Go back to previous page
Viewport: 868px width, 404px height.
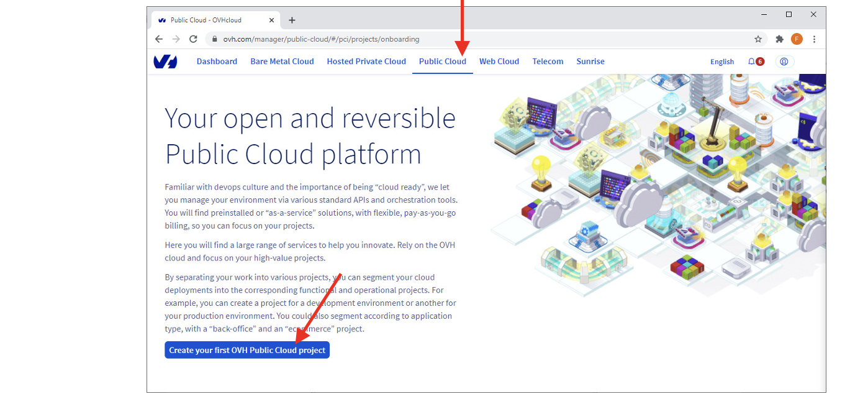click(159, 39)
